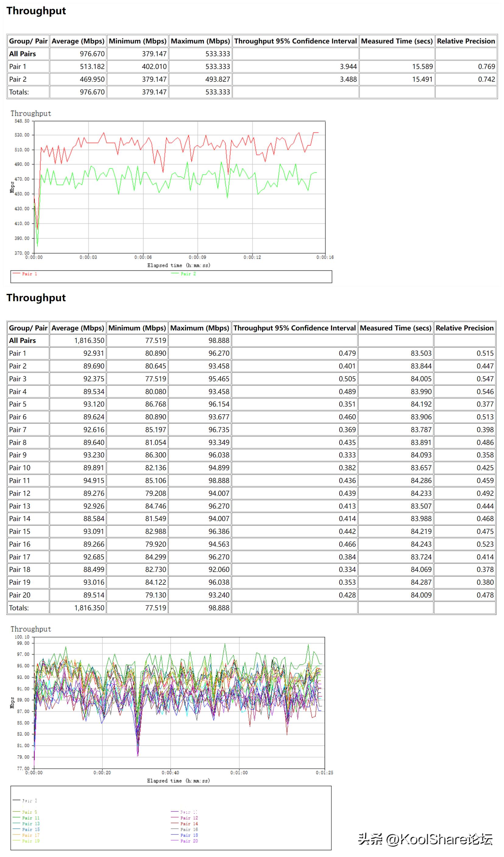Click the measured time "15.491"
This screenshot has height=857, width=504.
422,79
